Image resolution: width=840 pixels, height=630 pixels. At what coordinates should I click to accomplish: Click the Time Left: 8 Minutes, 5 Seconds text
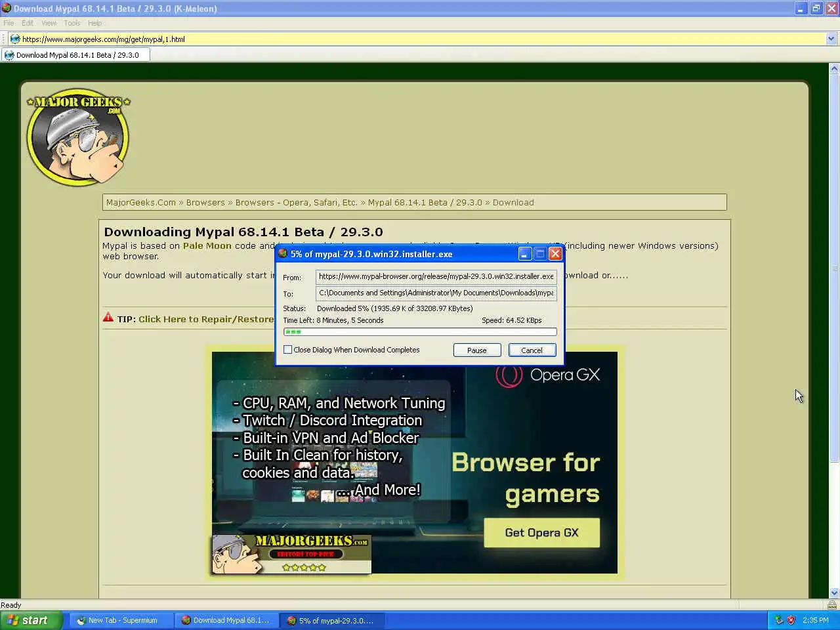(333, 320)
